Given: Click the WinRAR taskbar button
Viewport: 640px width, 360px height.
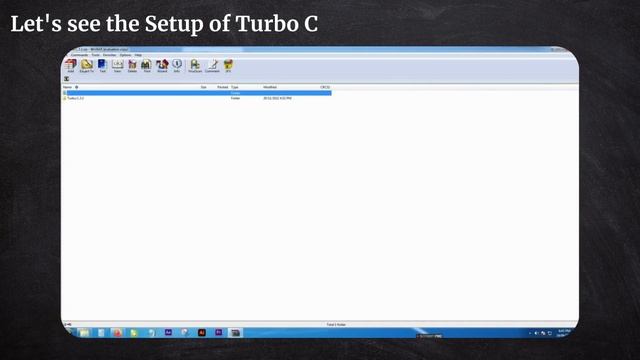Looking at the screenshot, I should [235, 333].
